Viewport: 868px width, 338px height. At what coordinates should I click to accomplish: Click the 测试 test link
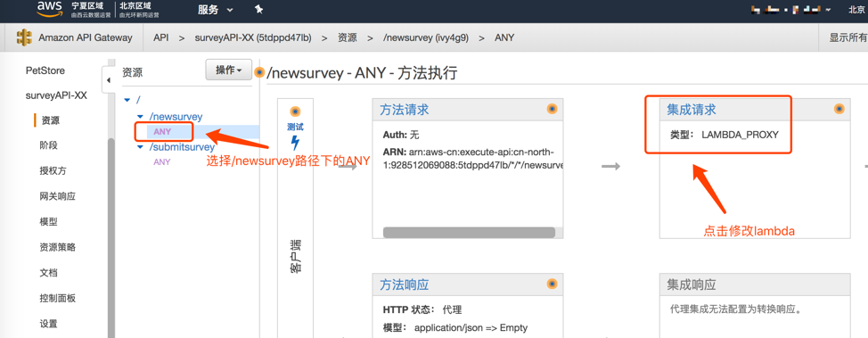295,127
